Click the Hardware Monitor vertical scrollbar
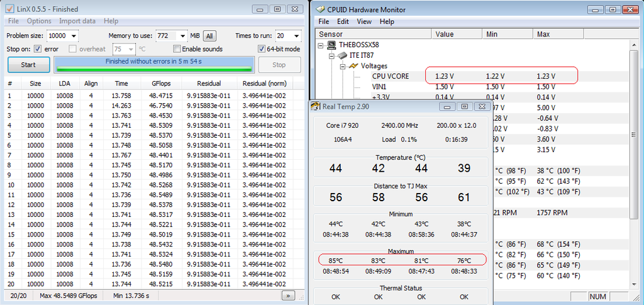This screenshot has width=644, height=305. tap(634, 164)
